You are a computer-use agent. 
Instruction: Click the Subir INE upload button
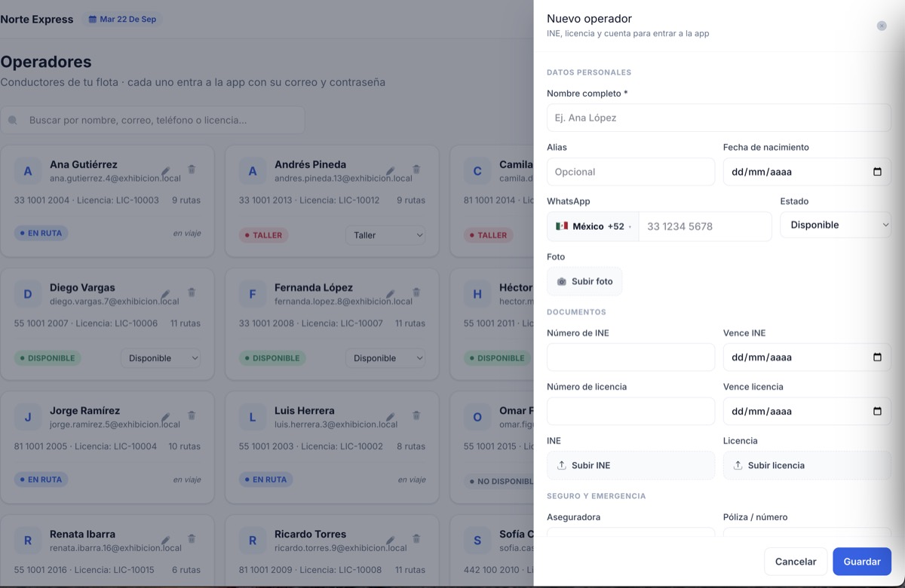coord(630,465)
